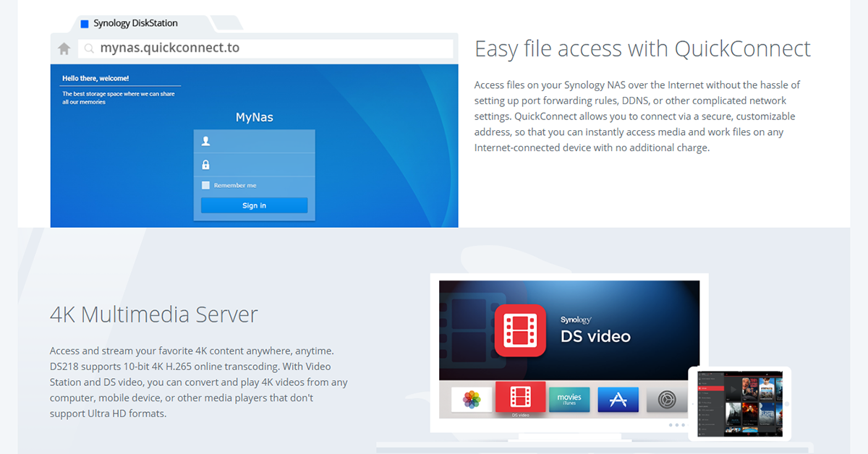This screenshot has width=868, height=454.
Task: Open the large red DS video app icon
Action: [x=519, y=330]
